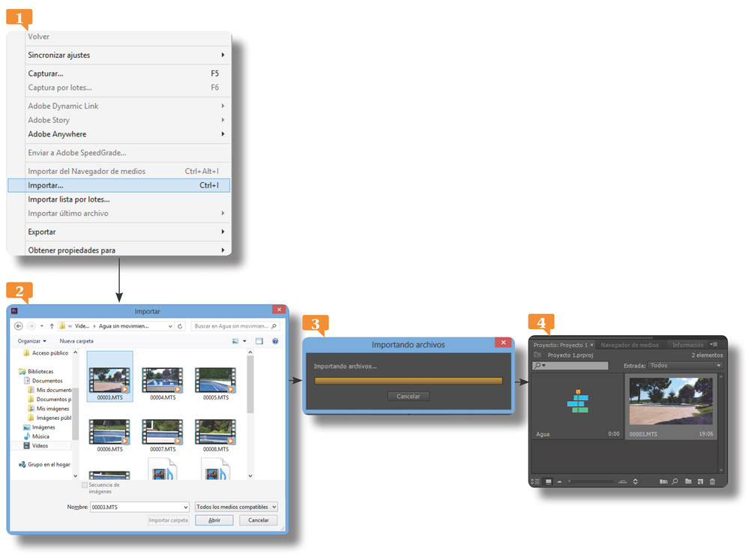Click the Abrir button
This screenshot has height=560, width=748.
point(214,520)
